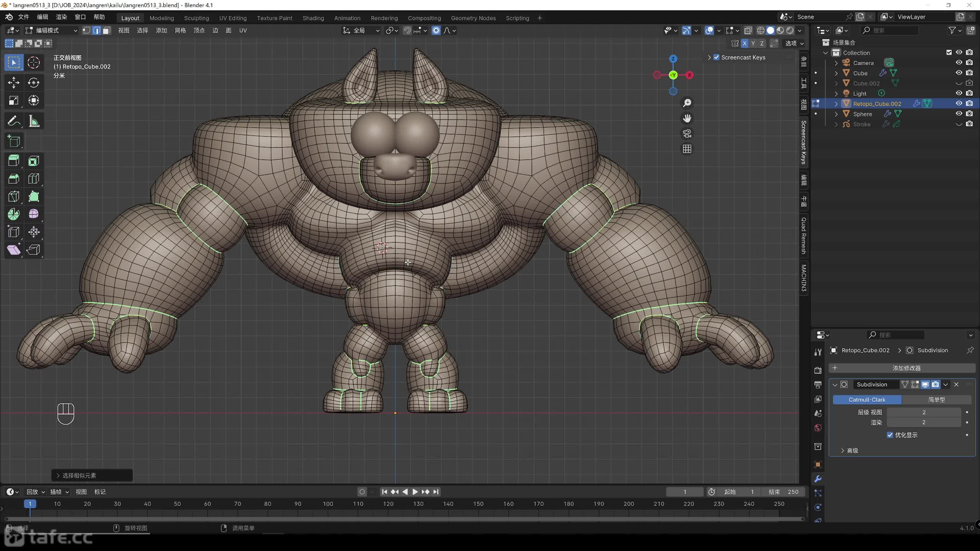This screenshot has width=980, height=551.
Task: Select Catmull-Clark subdivision type
Action: (867, 399)
